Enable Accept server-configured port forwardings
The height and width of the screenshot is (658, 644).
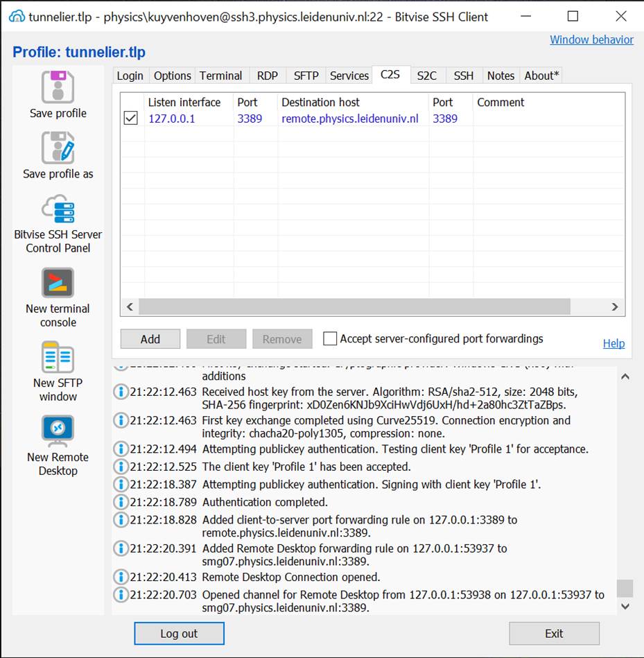click(x=331, y=339)
